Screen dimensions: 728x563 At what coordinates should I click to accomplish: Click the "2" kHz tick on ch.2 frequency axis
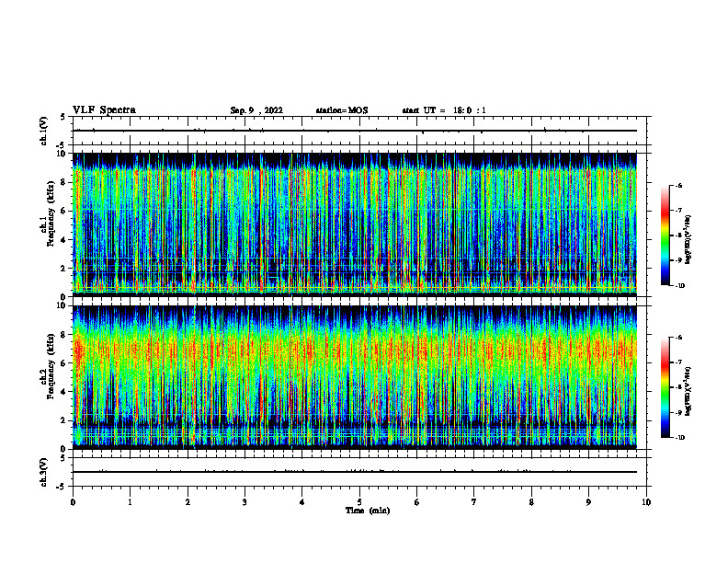[64, 420]
